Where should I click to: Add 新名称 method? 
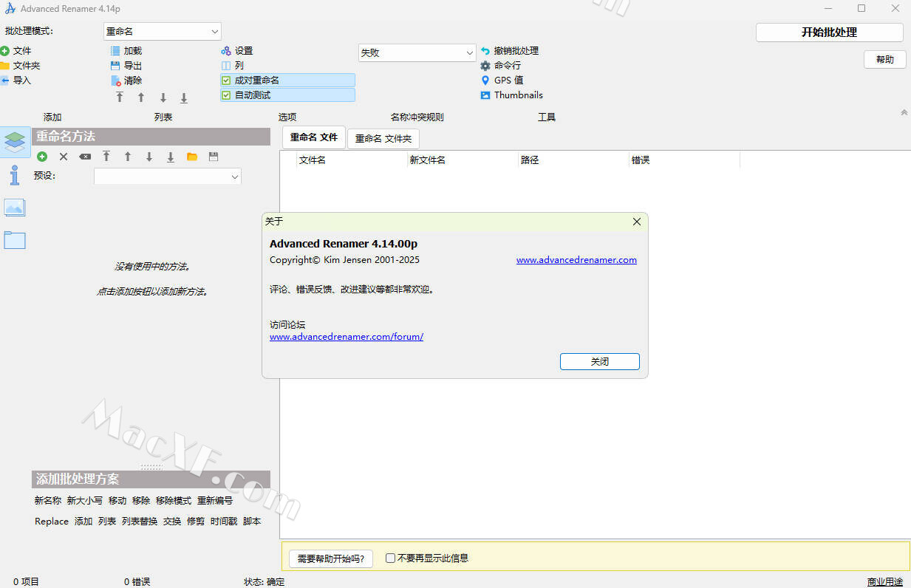[x=48, y=501]
